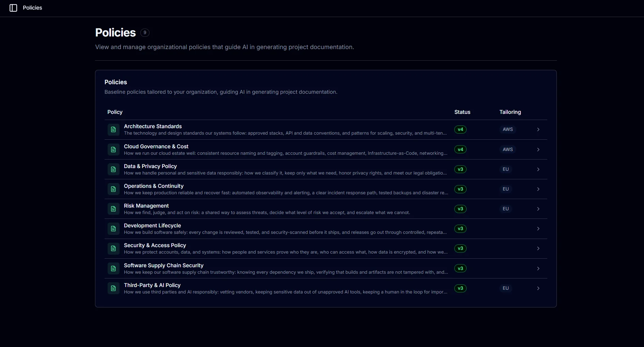
Task: Click the AWS tag on Cloud Governance & Cost
Action: click(508, 150)
